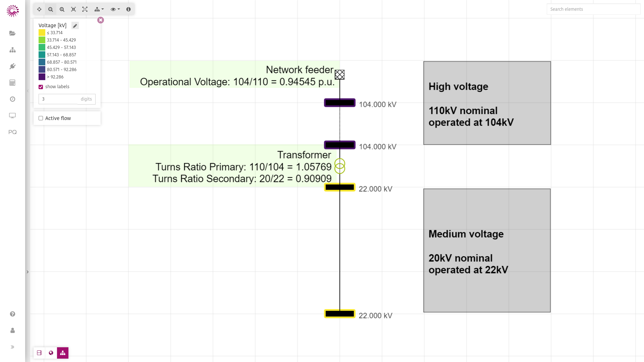Switch to the globe map view tab

coord(51,353)
